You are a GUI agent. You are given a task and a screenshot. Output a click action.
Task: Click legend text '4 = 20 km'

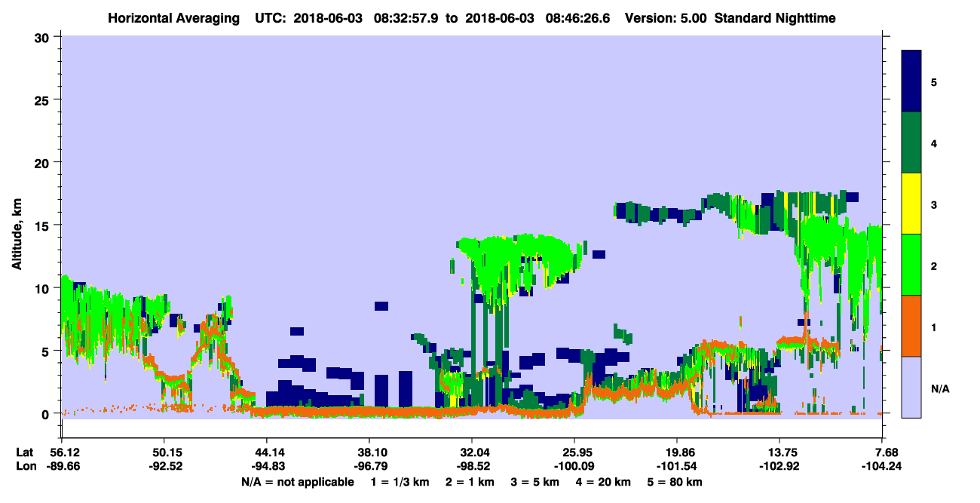coord(605,482)
